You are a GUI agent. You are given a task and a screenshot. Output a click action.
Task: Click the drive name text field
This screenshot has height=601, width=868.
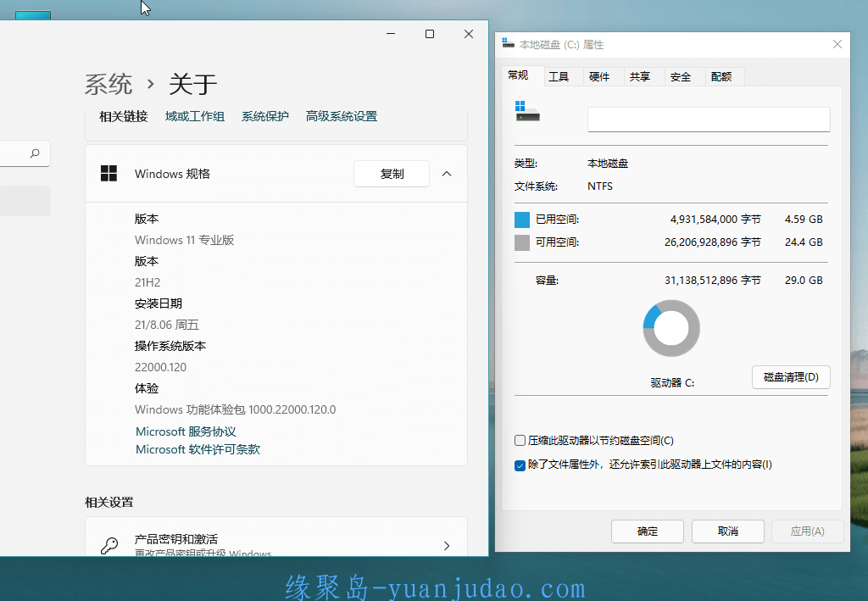point(708,120)
